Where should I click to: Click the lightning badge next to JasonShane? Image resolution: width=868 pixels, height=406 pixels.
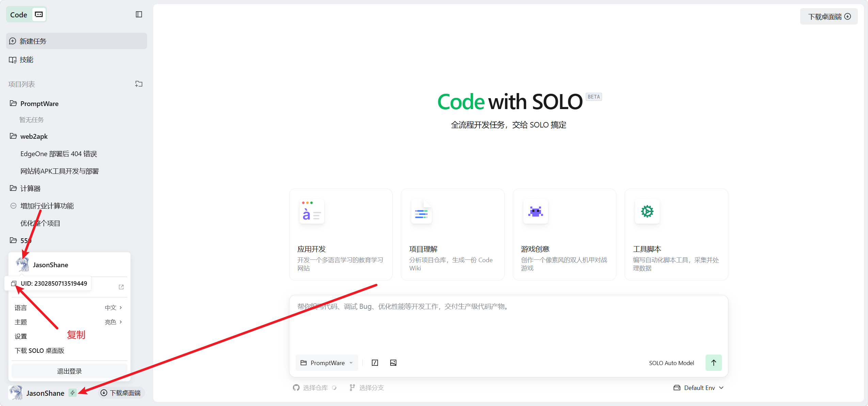click(72, 393)
